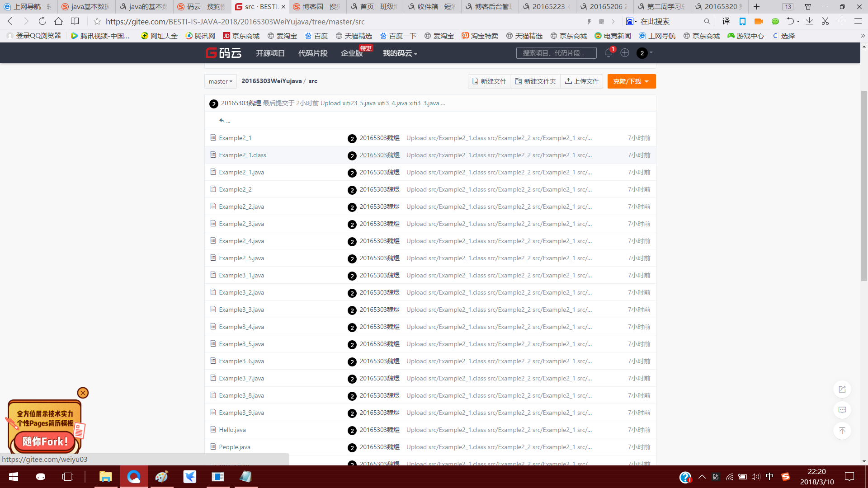Screen dimensions: 868x488
Task: Expand the bookmarks overflow chevron
Action: coord(863,36)
